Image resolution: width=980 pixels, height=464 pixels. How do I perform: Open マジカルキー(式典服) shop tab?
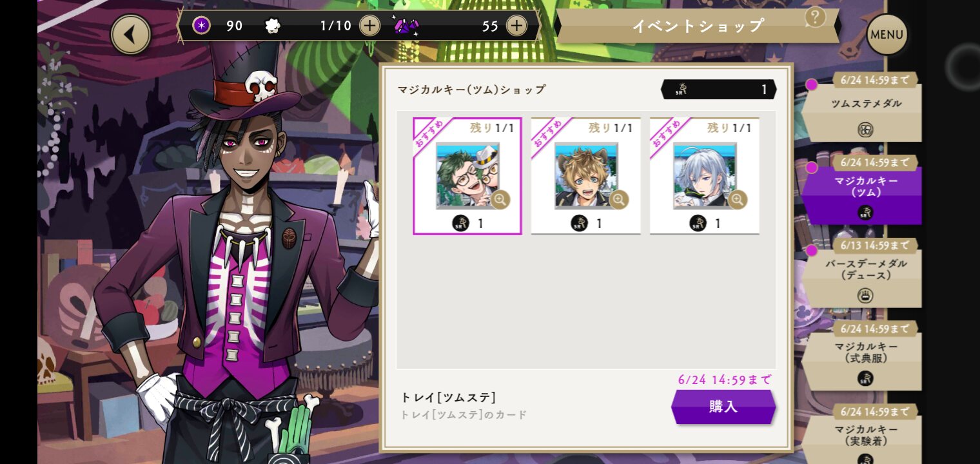(862, 356)
